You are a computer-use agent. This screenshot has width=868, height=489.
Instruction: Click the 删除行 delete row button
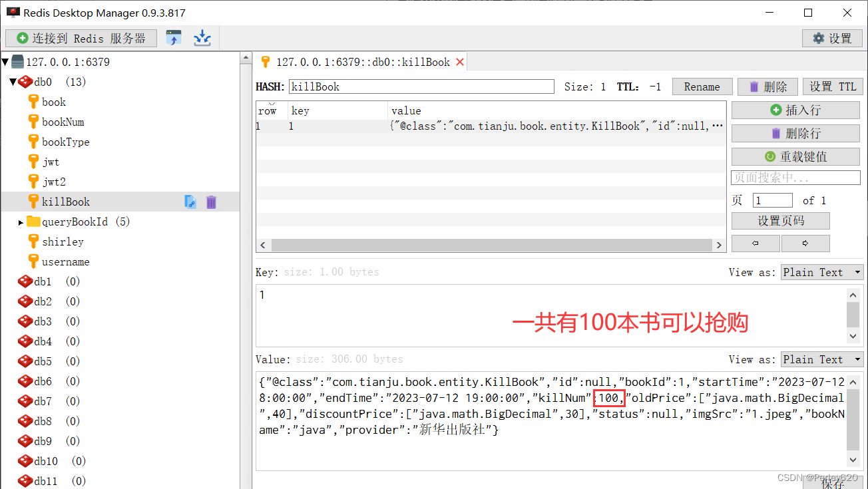[x=795, y=133]
